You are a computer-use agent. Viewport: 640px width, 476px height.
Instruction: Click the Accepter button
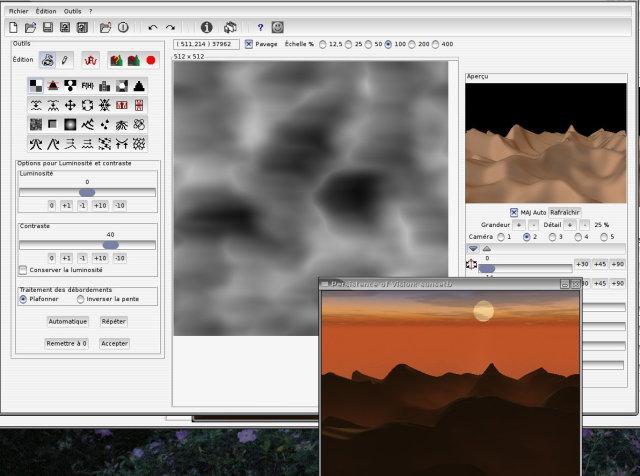pyautogui.click(x=114, y=343)
